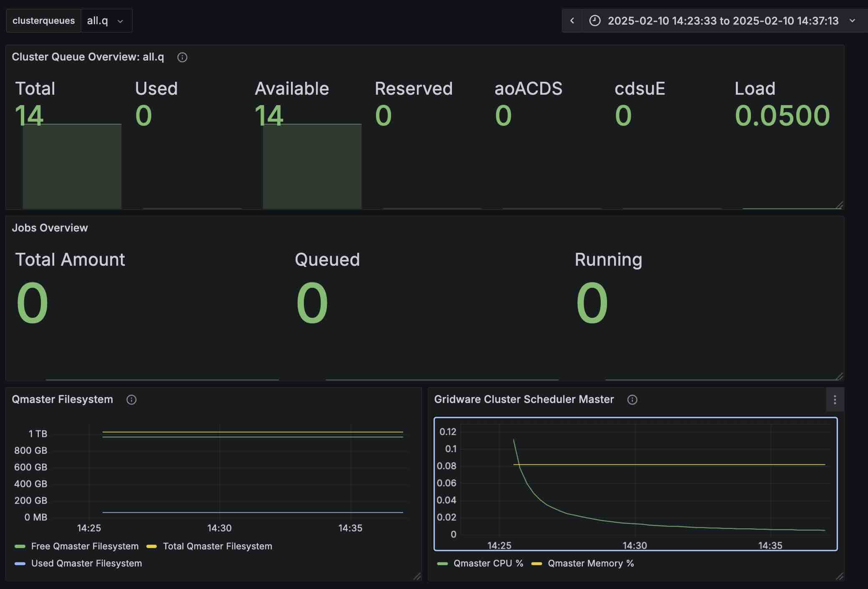
Task: Click the Qmaster Filesystem panel title
Action: point(62,399)
